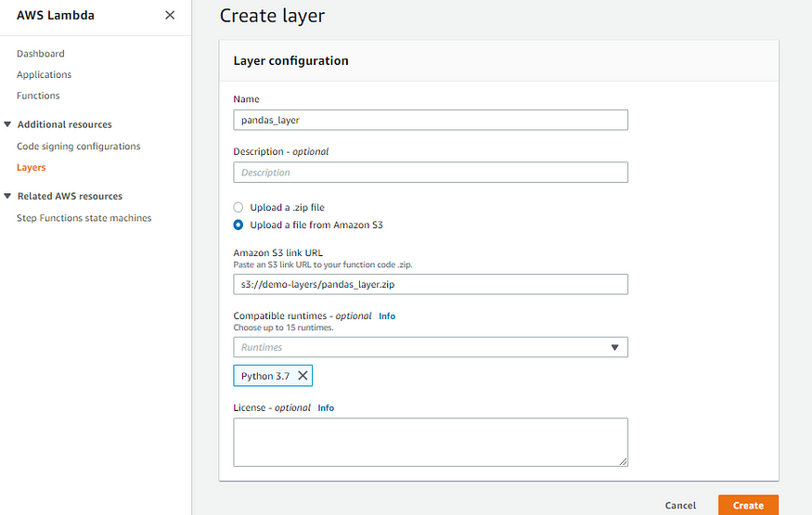Open the Runtimes dropdown arrow
This screenshot has width=812, height=515.
[x=614, y=347]
